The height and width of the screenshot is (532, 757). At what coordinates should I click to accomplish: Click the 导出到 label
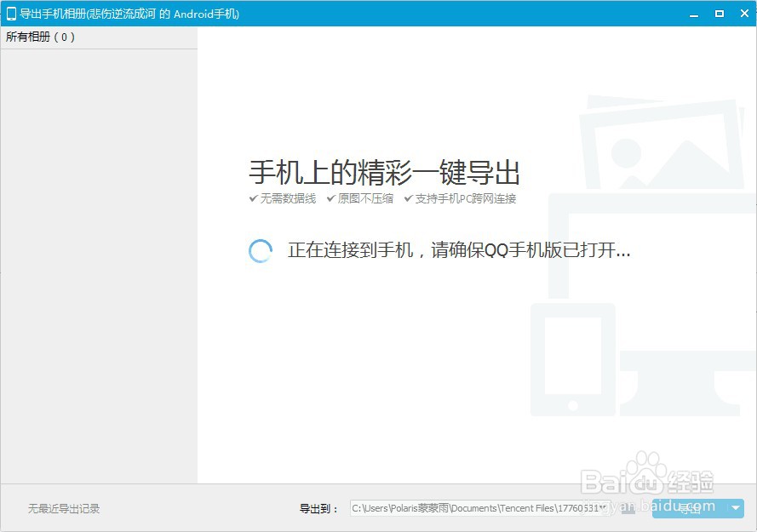pyautogui.click(x=318, y=508)
